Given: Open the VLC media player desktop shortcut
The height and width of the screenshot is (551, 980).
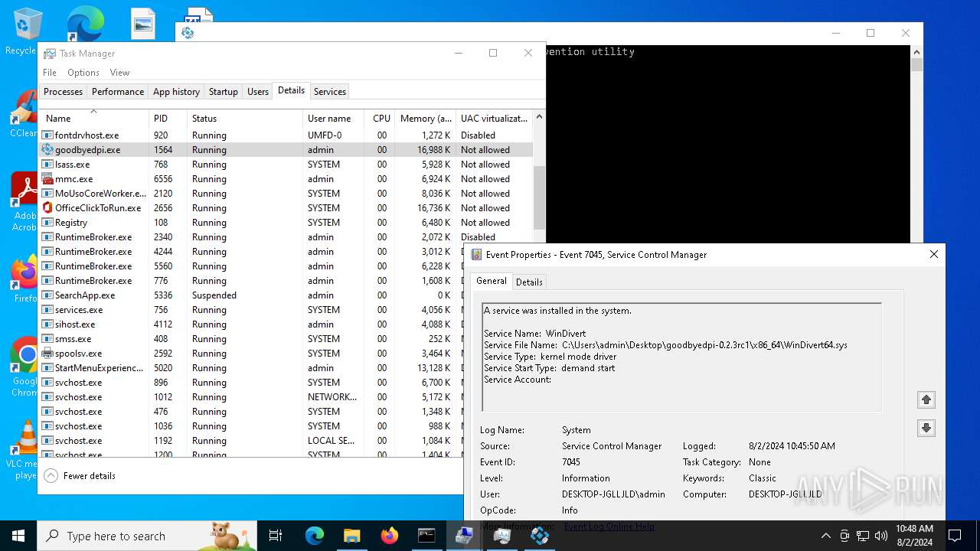Looking at the screenshot, I should 24,450.
